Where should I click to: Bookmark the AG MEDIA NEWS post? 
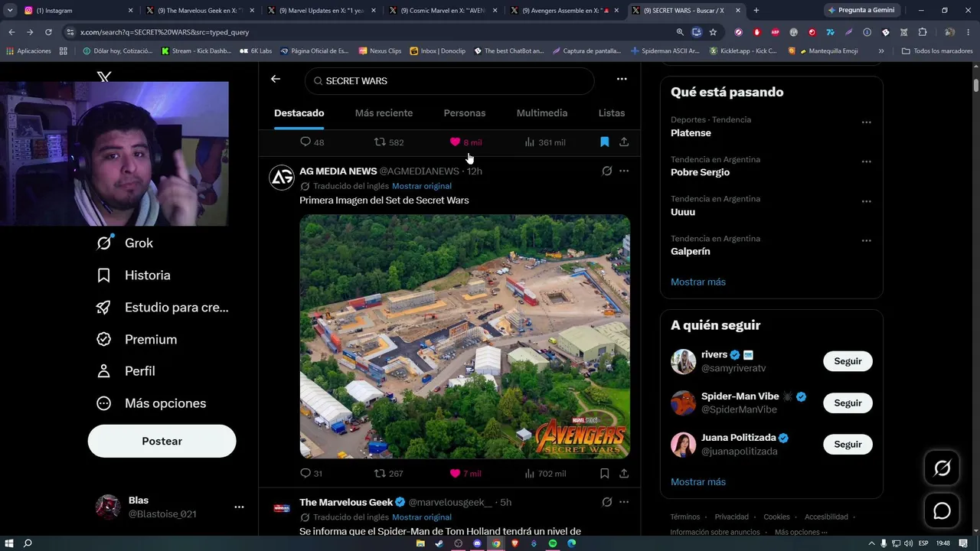coord(604,474)
